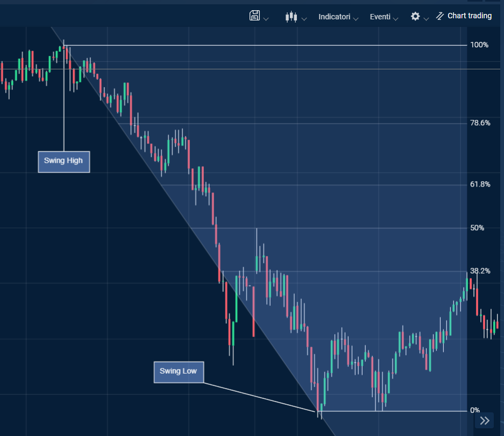Click the 50% Fibonacci level label
This screenshot has width=504, height=436.
point(477,228)
